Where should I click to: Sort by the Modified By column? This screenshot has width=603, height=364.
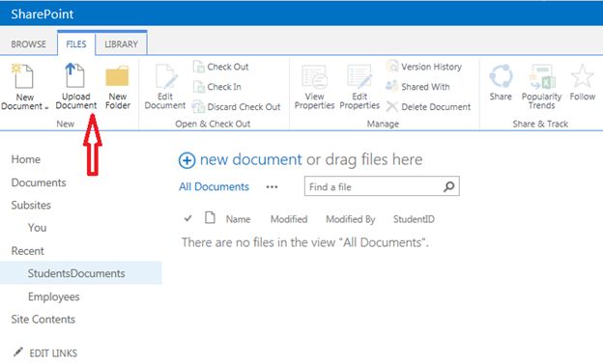pyautogui.click(x=351, y=219)
